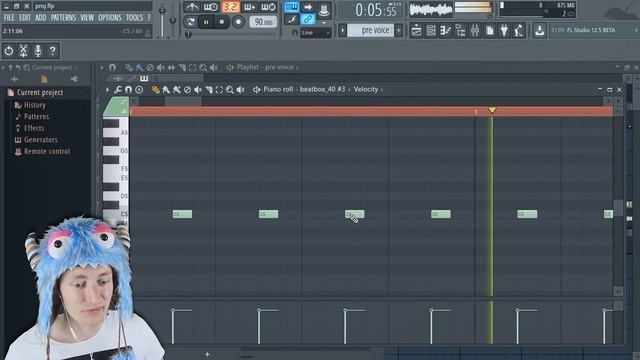This screenshot has height=360, width=640.
Task: Open the EDIT menu
Action: (x=24, y=18)
